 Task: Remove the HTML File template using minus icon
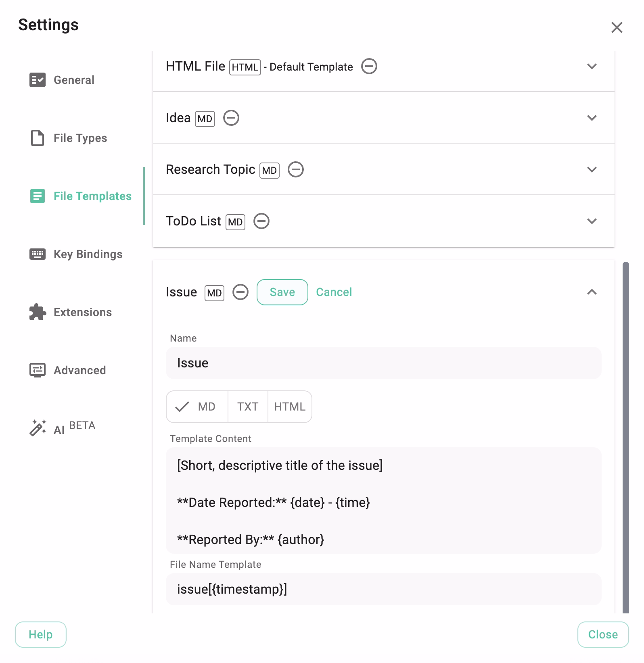click(369, 66)
